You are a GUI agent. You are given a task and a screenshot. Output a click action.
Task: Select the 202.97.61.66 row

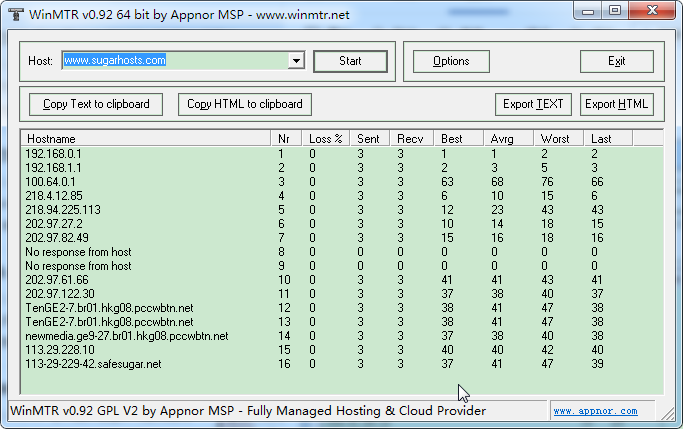click(342, 280)
